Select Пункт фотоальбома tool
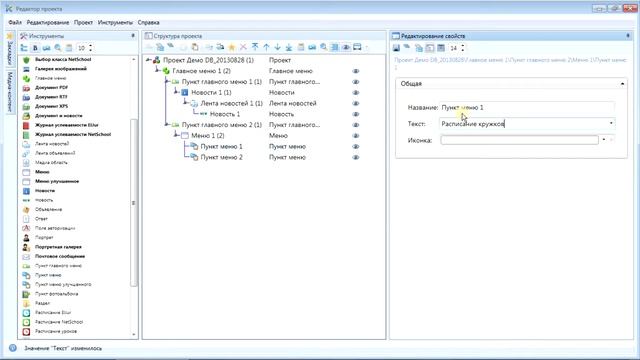 tap(56, 294)
